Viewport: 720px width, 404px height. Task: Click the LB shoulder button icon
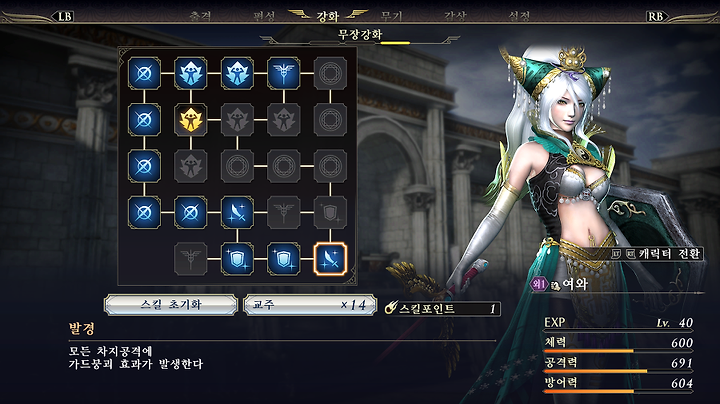point(65,17)
